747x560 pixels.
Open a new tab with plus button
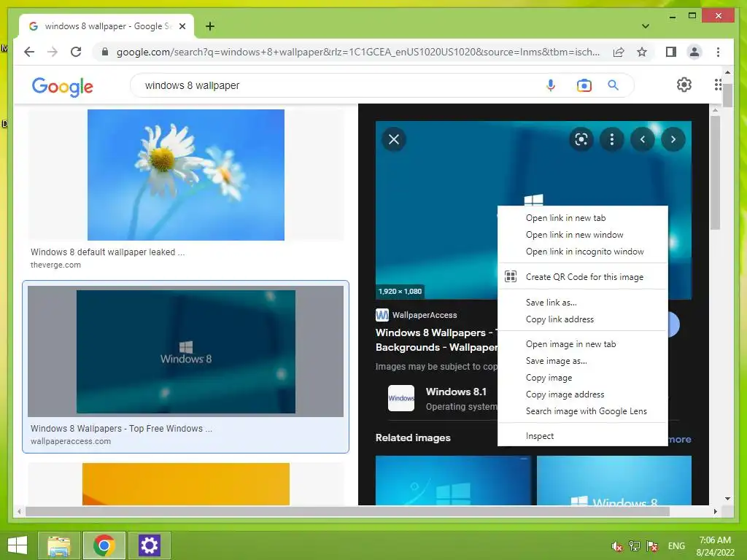210,26
